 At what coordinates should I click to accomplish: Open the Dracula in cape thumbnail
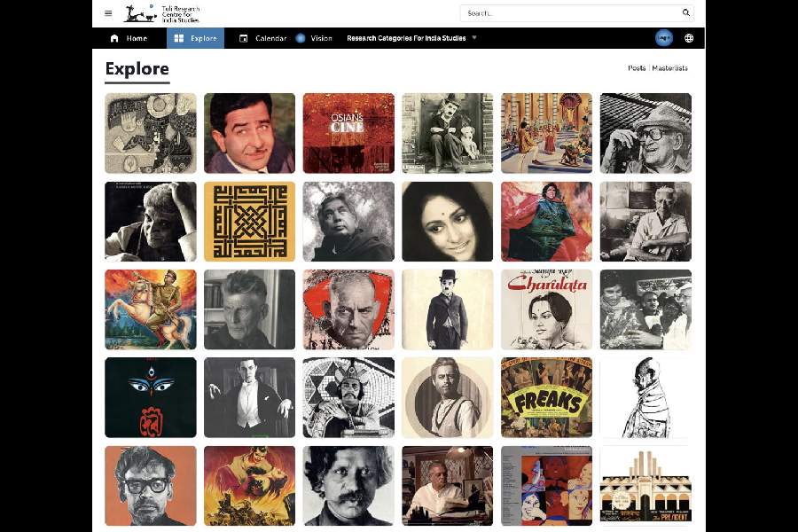click(x=249, y=397)
